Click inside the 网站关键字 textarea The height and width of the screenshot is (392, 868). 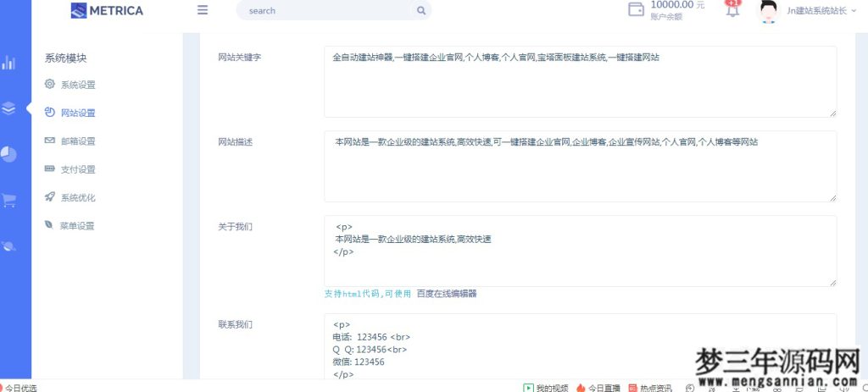click(x=580, y=81)
